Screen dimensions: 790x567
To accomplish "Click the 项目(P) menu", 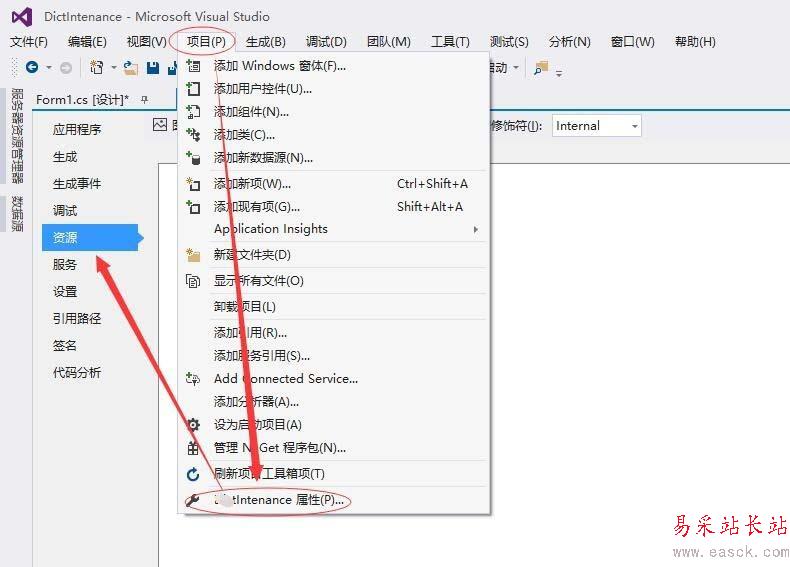I will (206, 42).
